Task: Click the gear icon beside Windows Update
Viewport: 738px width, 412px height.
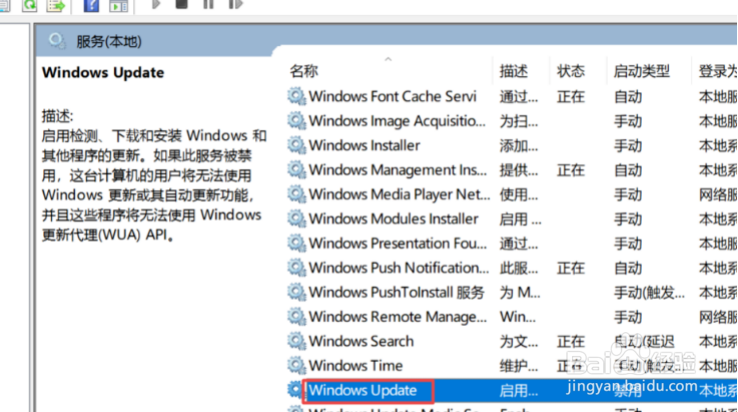Action: click(x=295, y=390)
